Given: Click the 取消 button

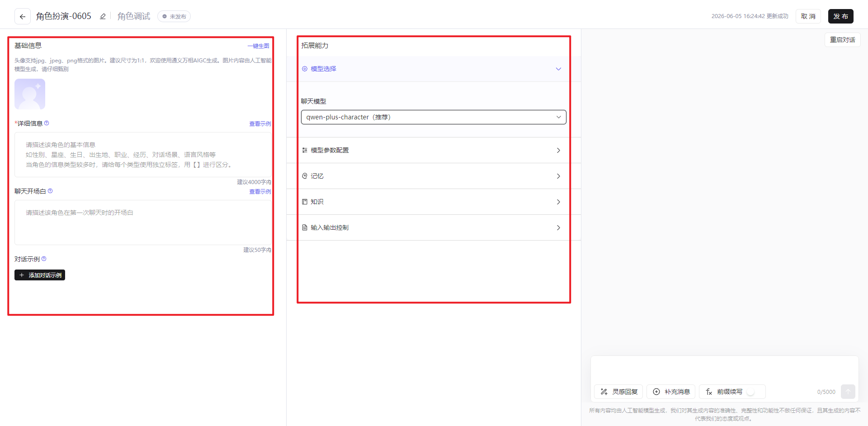Looking at the screenshot, I should pos(808,16).
